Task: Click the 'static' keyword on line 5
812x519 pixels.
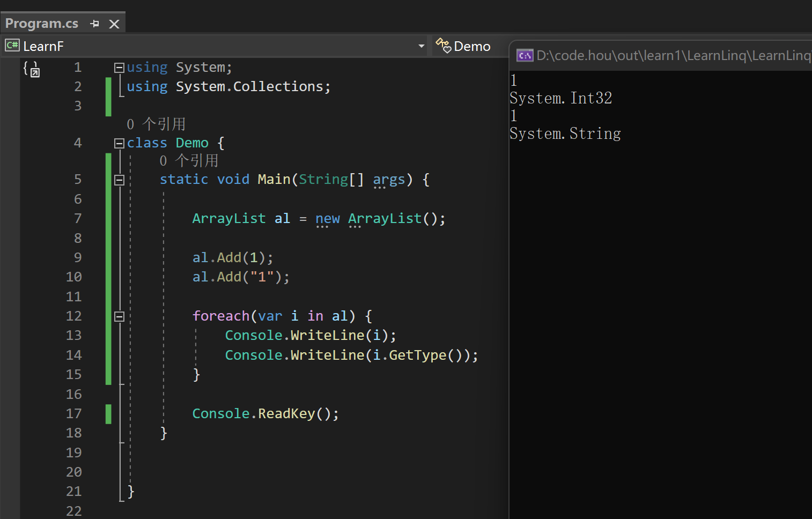Action: 184,180
